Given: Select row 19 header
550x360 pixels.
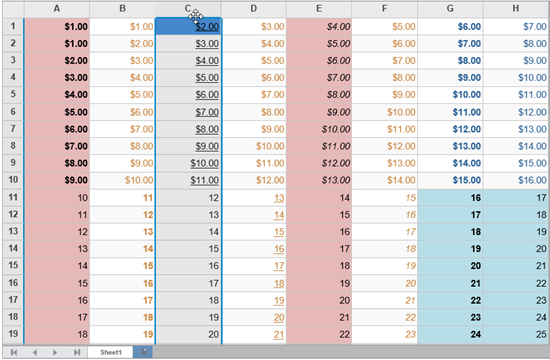Looking at the screenshot, I should 13,334.
